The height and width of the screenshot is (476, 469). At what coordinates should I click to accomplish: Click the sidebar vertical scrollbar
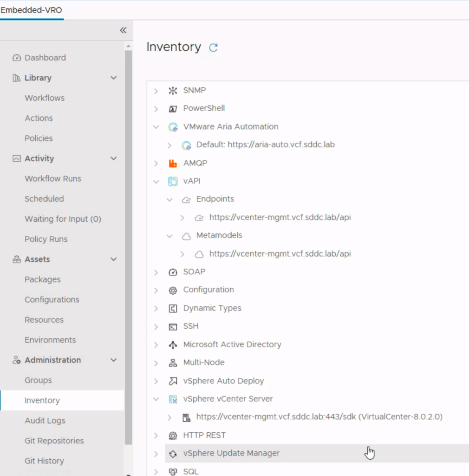click(128, 232)
